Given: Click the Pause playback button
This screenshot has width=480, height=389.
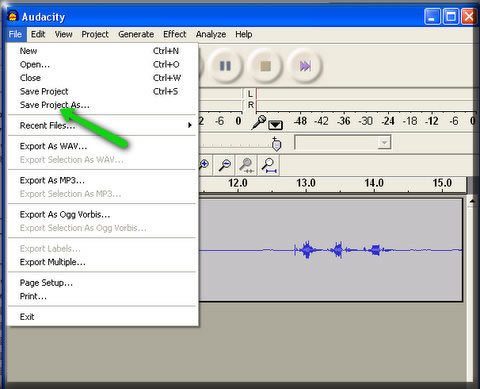Looking at the screenshot, I should 225,66.
